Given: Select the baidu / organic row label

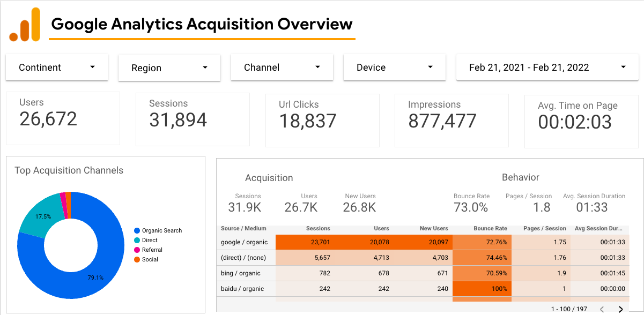Looking at the screenshot, I should (242, 289).
